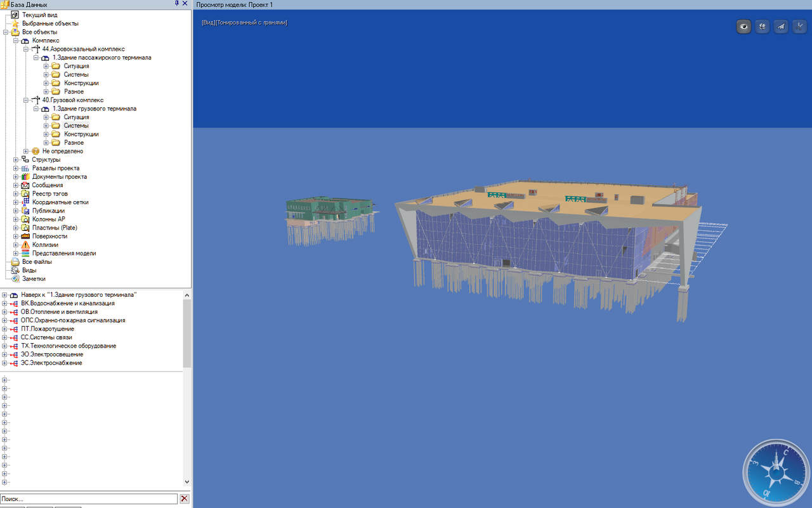The image size is (812, 508).
Task: Select the scissors section cut tool
Action: (x=800, y=27)
